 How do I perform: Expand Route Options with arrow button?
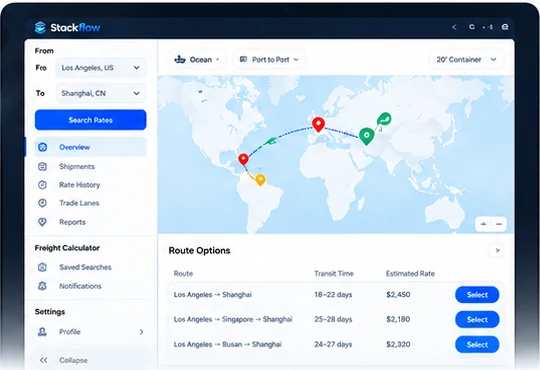(x=497, y=250)
